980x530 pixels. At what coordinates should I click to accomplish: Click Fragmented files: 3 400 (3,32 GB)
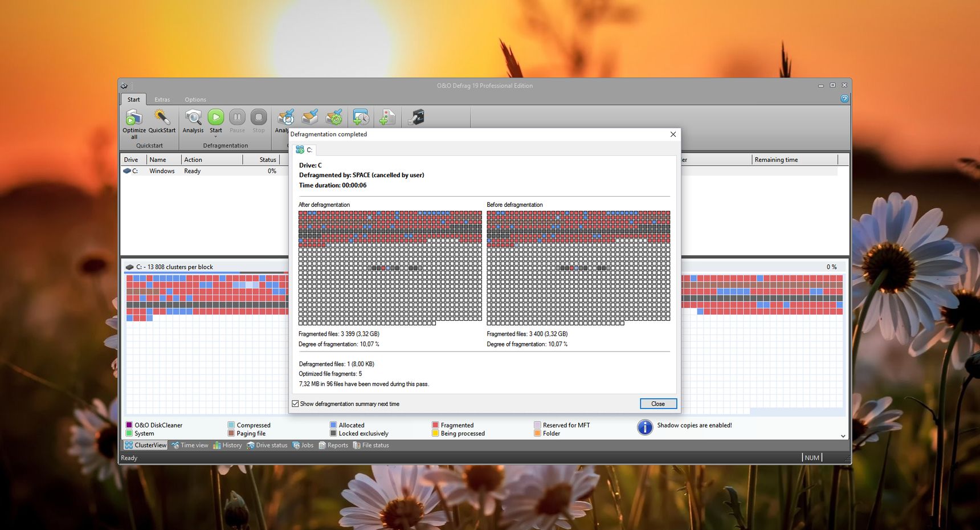pos(527,334)
